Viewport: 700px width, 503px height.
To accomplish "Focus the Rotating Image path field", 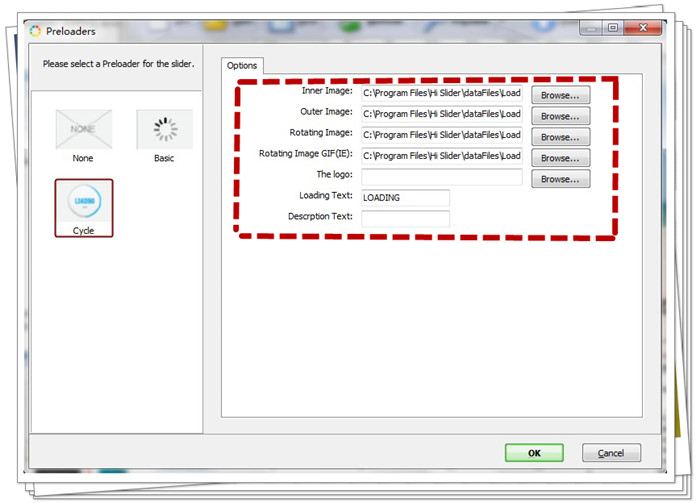I will click(441, 135).
